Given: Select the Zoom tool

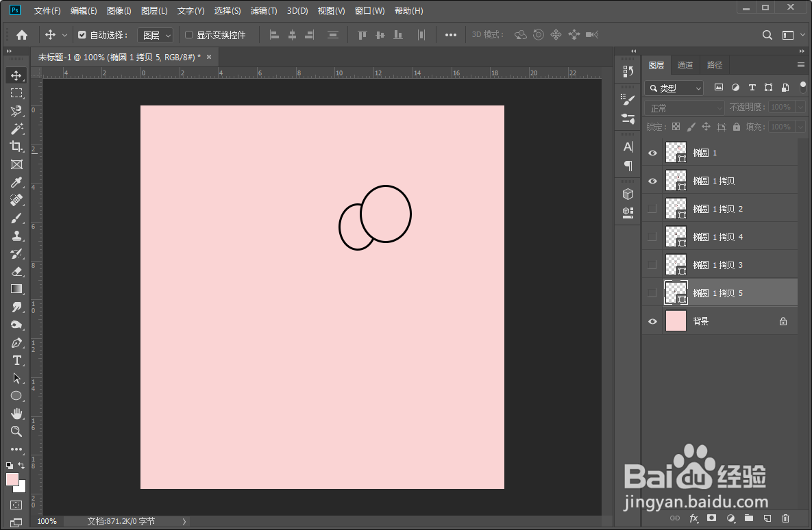Looking at the screenshot, I should pyautogui.click(x=16, y=431).
